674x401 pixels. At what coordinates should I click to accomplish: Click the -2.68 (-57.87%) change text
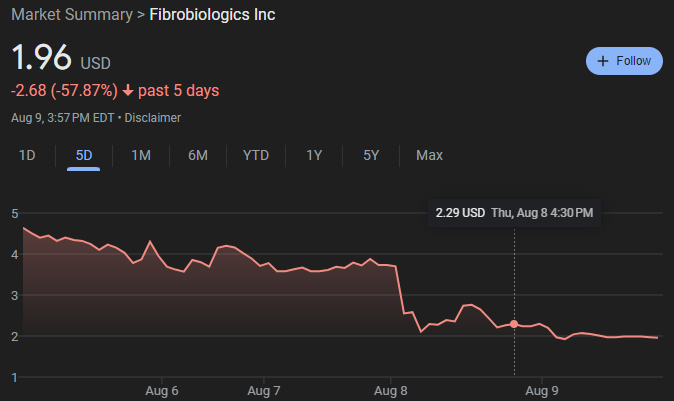tap(64, 91)
